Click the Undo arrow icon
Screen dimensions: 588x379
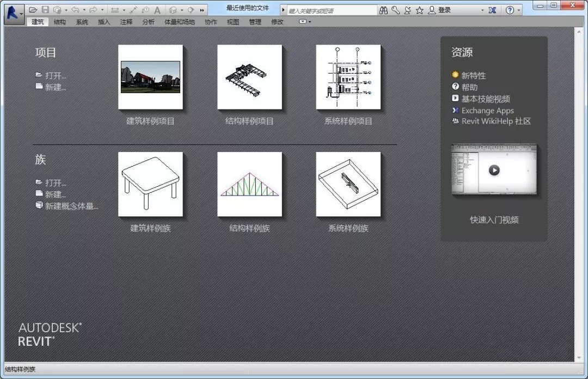point(75,10)
